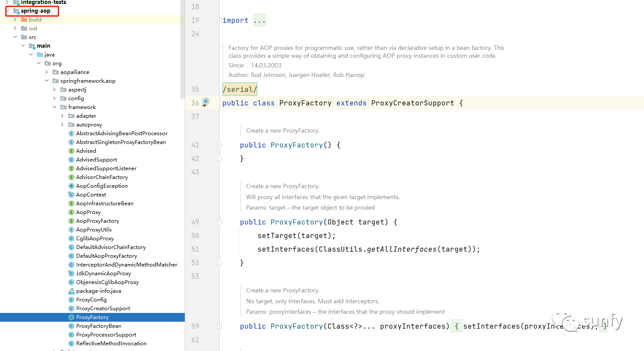The image size is (644, 351).
Task: Expand the aopalliance package
Action: (x=47, y=72)
